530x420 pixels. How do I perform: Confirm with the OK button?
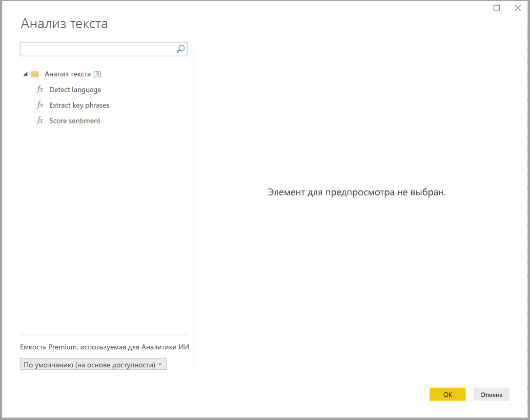(447, 394)
